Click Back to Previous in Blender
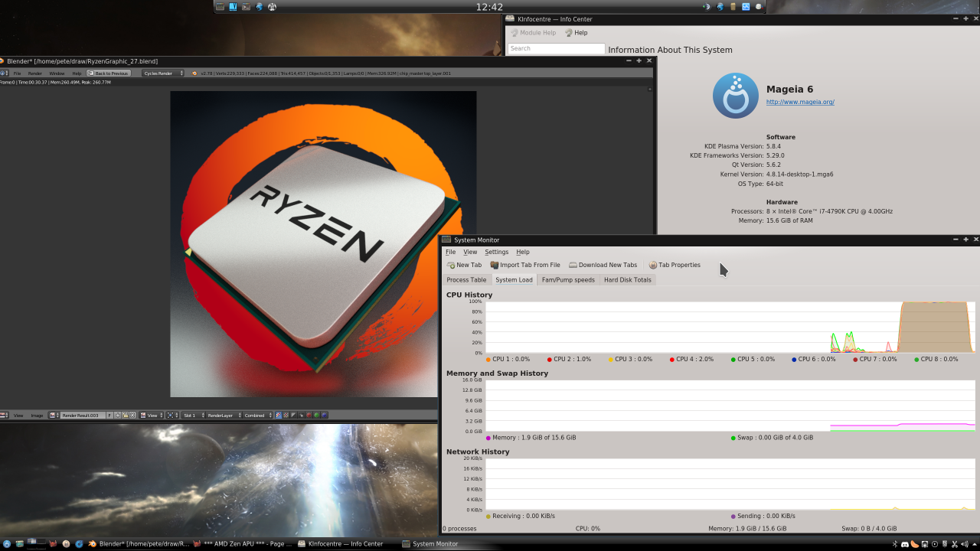The height and width of the screenshot is (551, 980). (x=109, y=73)
